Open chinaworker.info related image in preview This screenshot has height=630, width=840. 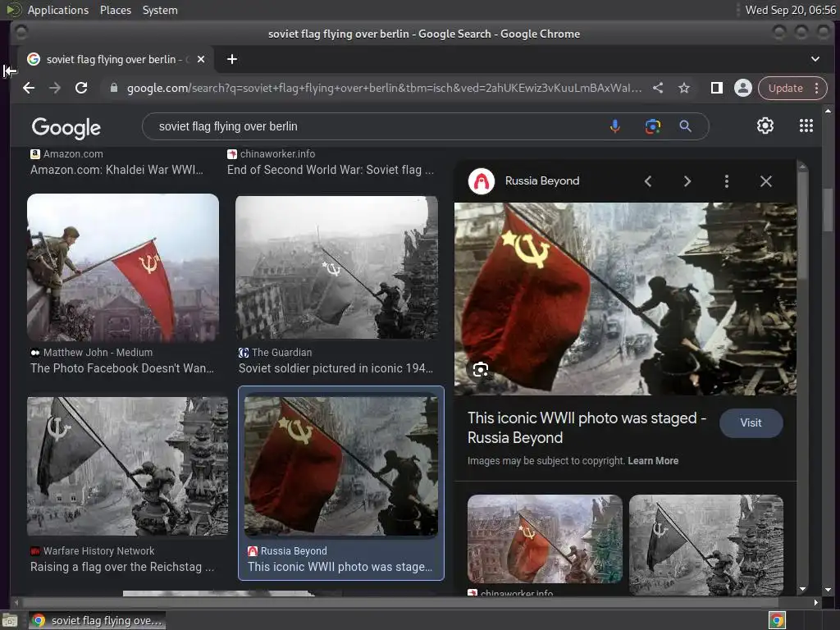[545, 539]
